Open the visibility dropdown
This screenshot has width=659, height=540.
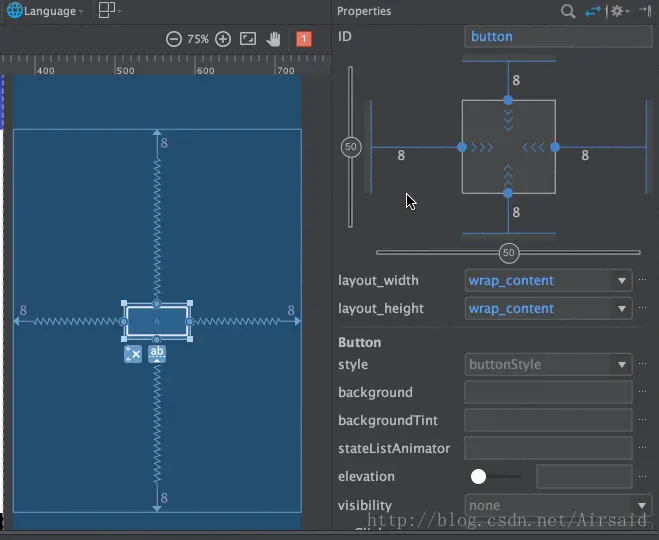tap(558, 505)
